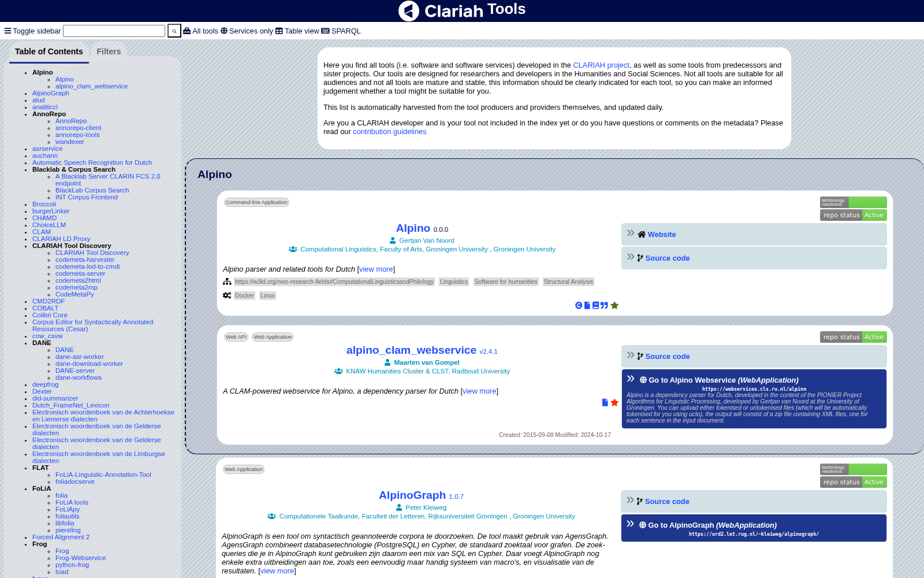The height and width of the screenshot is (578, 924).
Task: Open alpino_clam_webservice Source code link
Action: (668, 357)
